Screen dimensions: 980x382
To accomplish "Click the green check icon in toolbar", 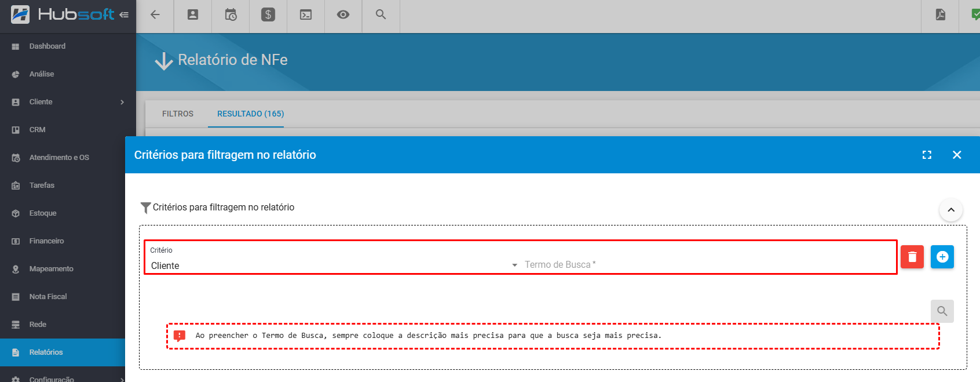I will 975,14.
